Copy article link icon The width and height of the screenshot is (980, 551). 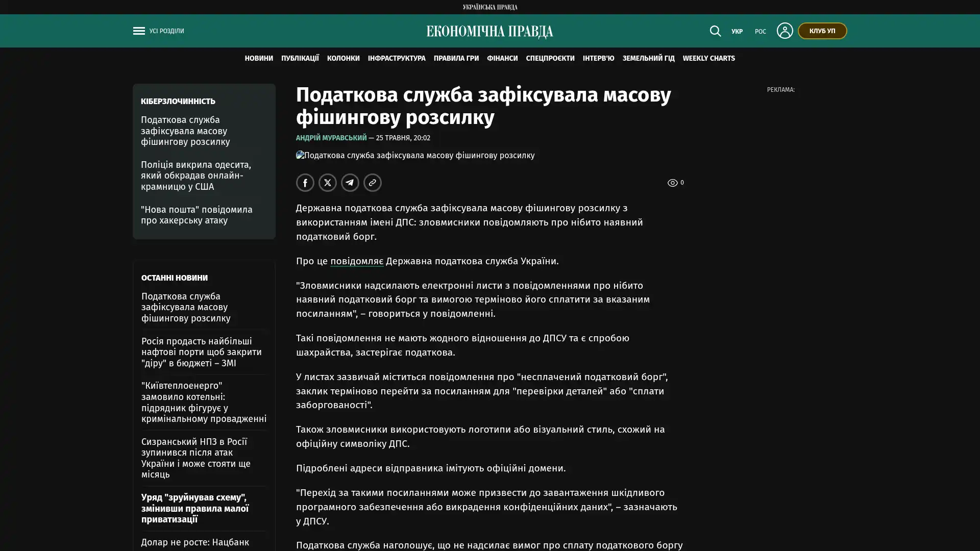pyautogui.click(x=373, y=183)
